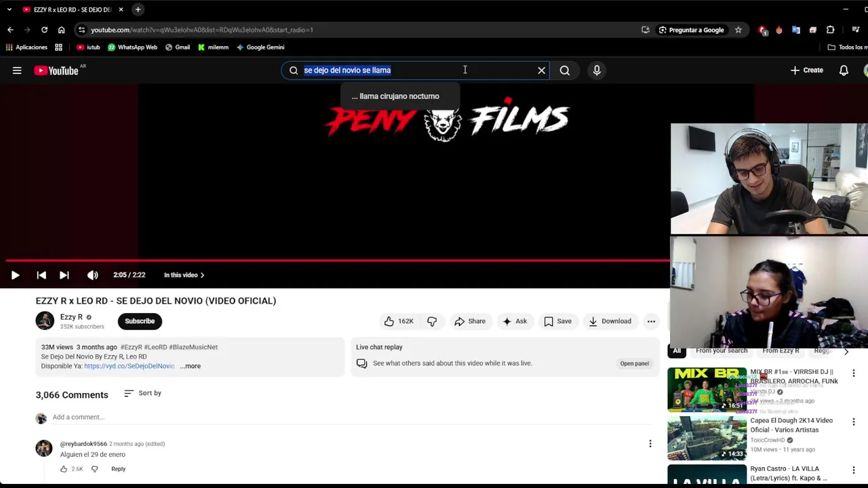The image size is (868, 488).
Task: Open the Ask AI button
Action: pos(514,321)
